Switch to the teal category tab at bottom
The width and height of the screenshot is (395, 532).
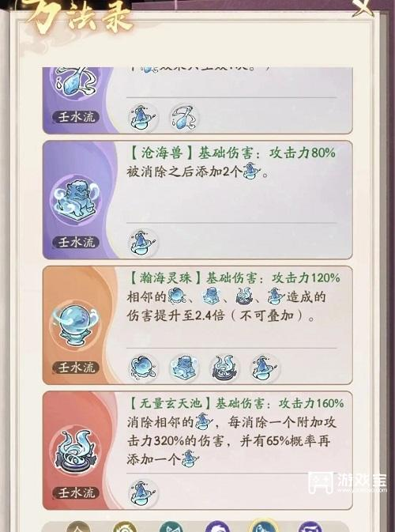[x=171, y=527]
